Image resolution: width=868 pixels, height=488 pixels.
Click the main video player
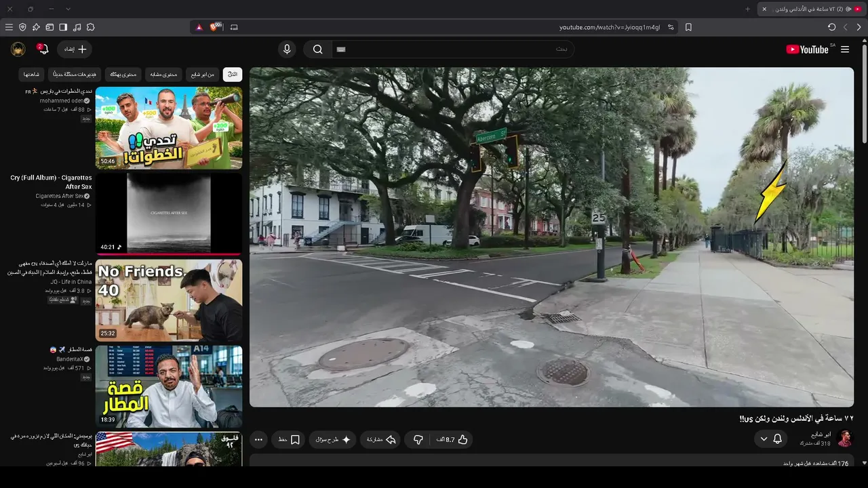pyautogui.click(x=551, y=237)
